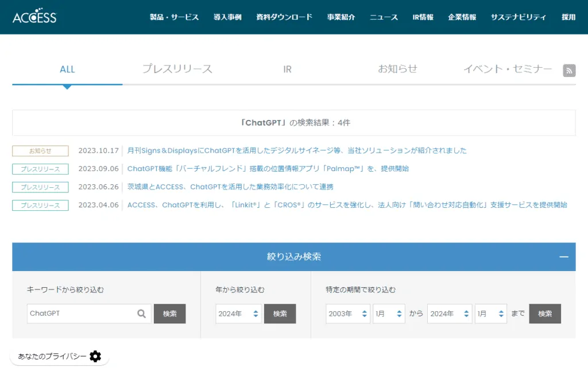Image resolution: width=588 pixels, height=375 pixels.
Task: Click the date 2023.06.26
Action: pyautogui.click(x=98, y=187)
